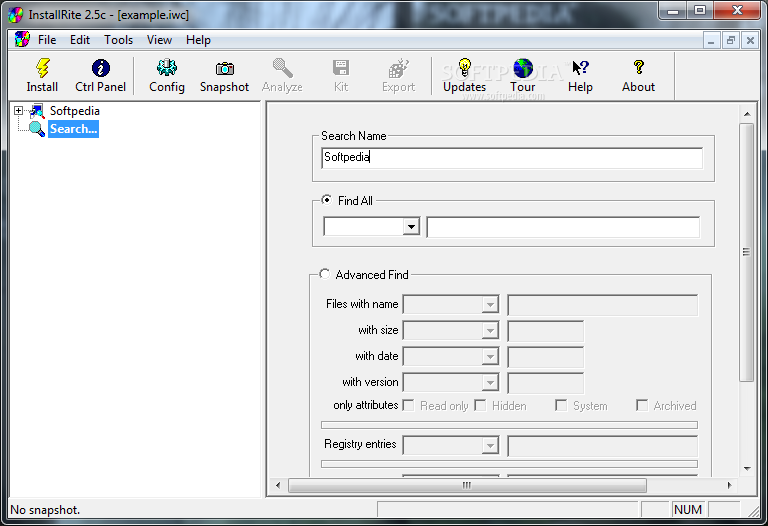Check the Archived attribute box

click(642, 406)
